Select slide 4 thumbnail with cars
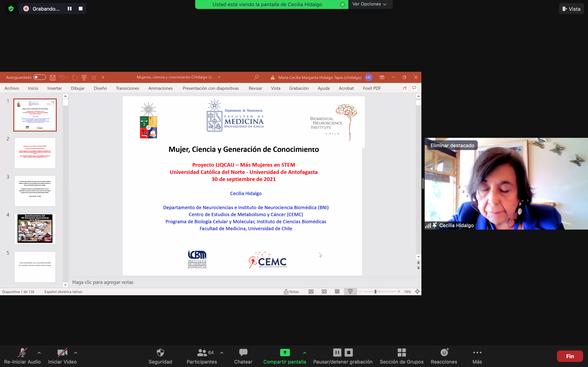588x367 pixels. (x=35, y=229)
